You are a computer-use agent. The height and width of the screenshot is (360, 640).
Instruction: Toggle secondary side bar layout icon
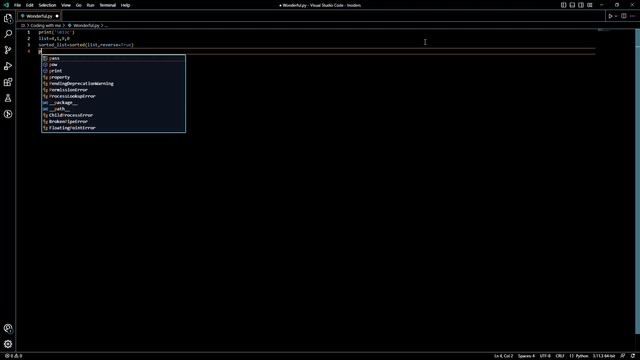(x=581, y=5)
